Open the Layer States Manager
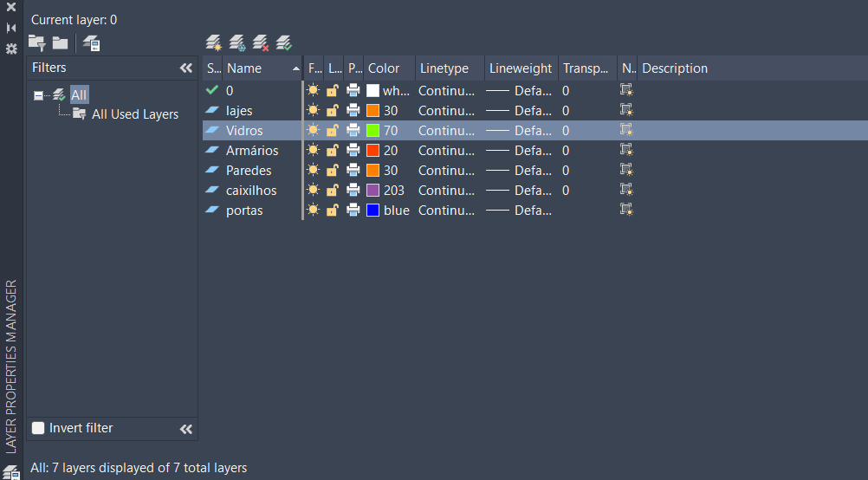 (91, 42)
